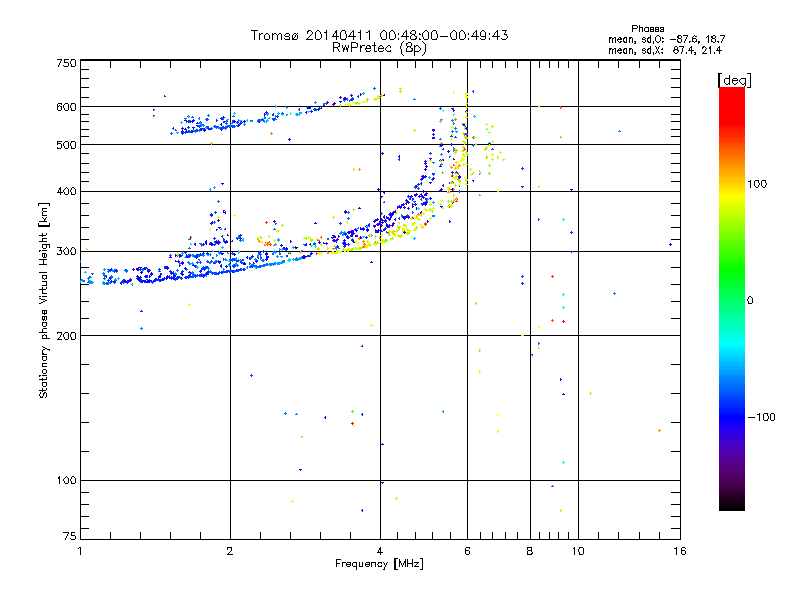Click the 'mean, sd,X: 87.4, 21.4' line

(x=665, y=50)
